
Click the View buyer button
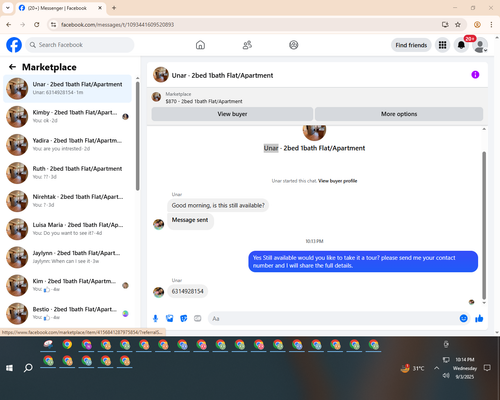[x=232, y=114]
